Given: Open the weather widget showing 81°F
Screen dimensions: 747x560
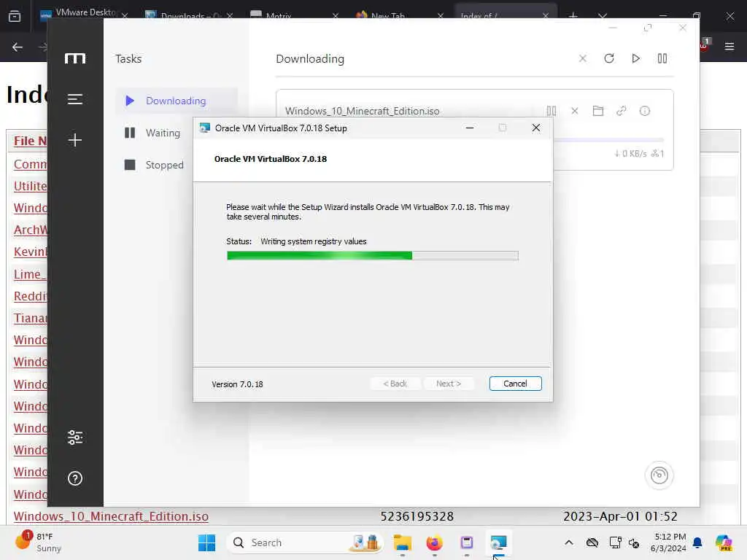Looking at the screenshot, I should coord(38,542).
